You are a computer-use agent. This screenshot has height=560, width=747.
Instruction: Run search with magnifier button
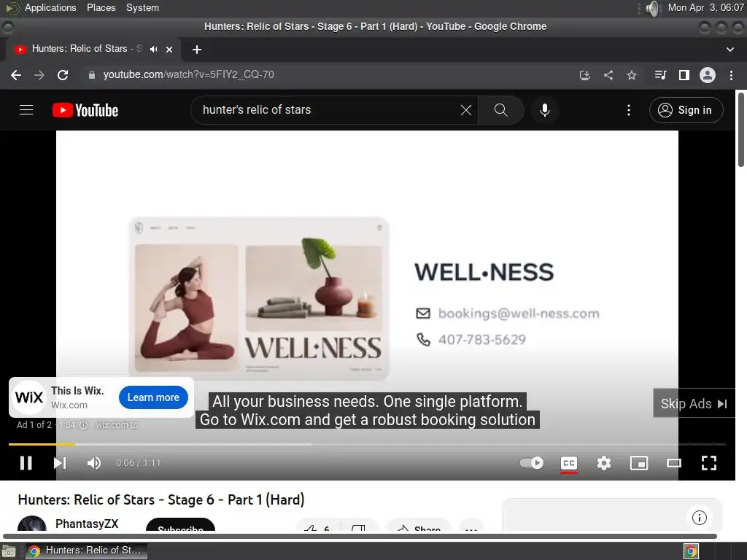coord(500,110)
